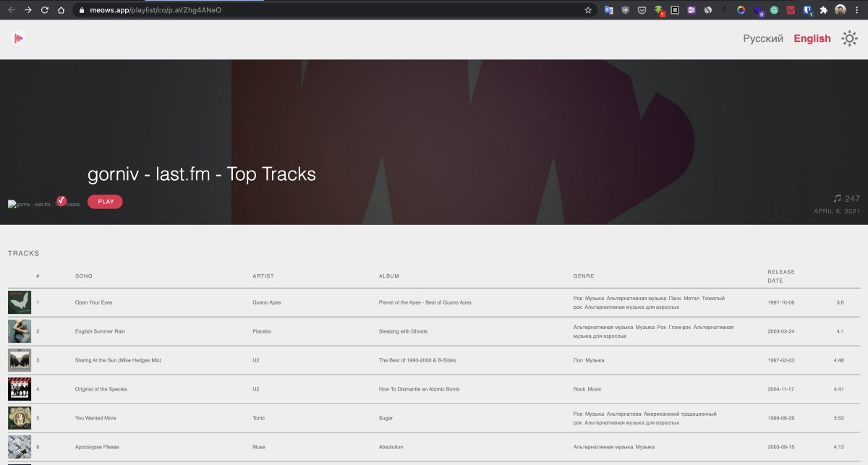Bookmark this page with star icon
Viewport: 868px width, 465px height.
coord(588,10)
